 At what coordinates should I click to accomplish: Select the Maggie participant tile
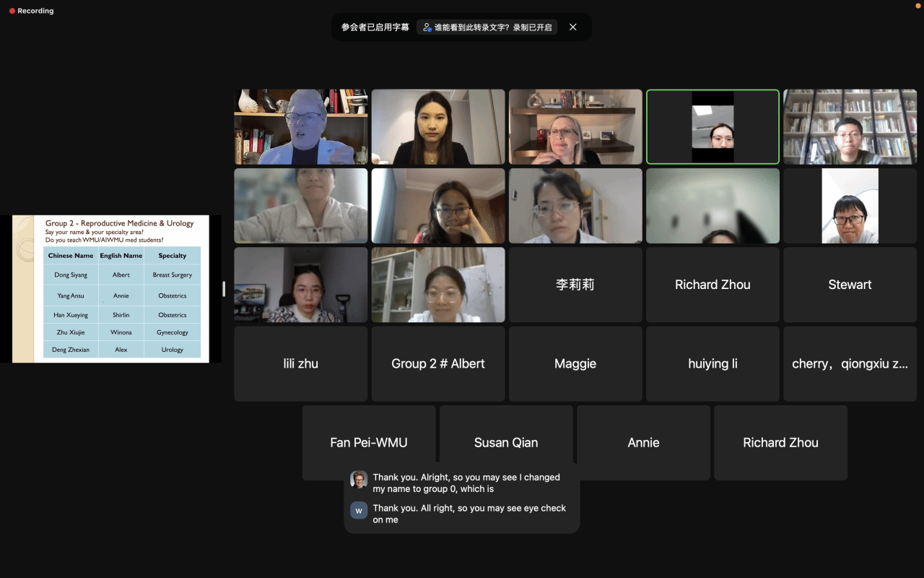[575, 363]
